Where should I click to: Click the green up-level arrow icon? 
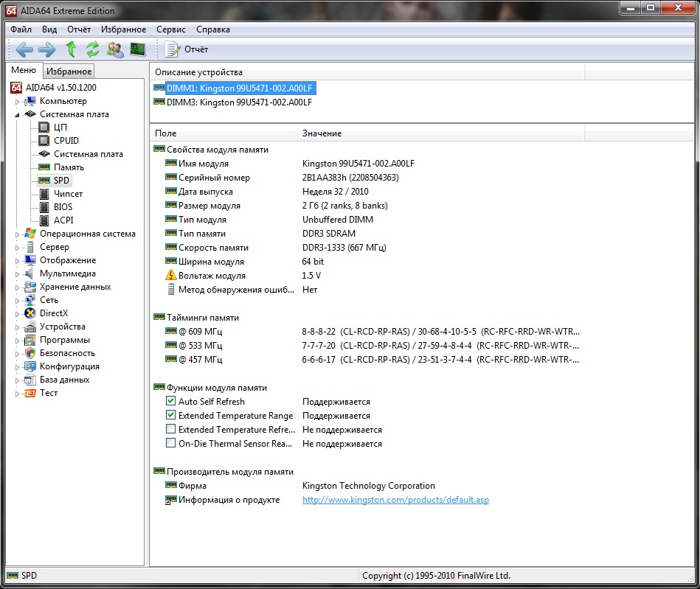(71, 49)
